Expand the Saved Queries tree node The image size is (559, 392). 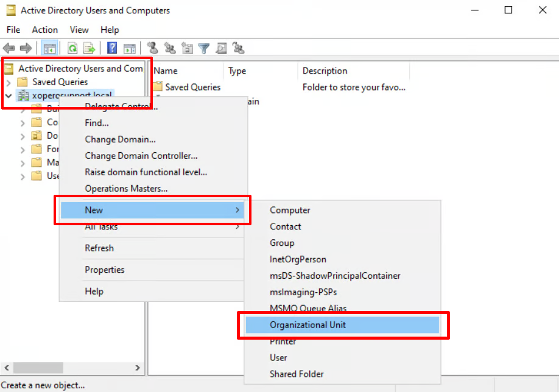click(x=9, y=82)
